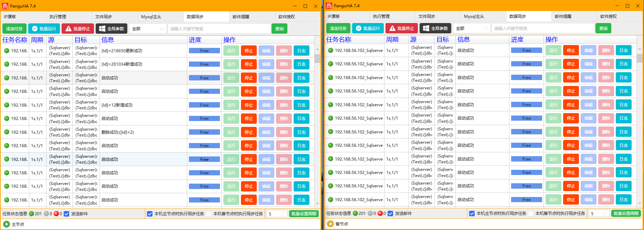This screenshot has height=230, width=644.
Task: Click 批量停止 with warning icon in left window
Action: coord(78,29)
